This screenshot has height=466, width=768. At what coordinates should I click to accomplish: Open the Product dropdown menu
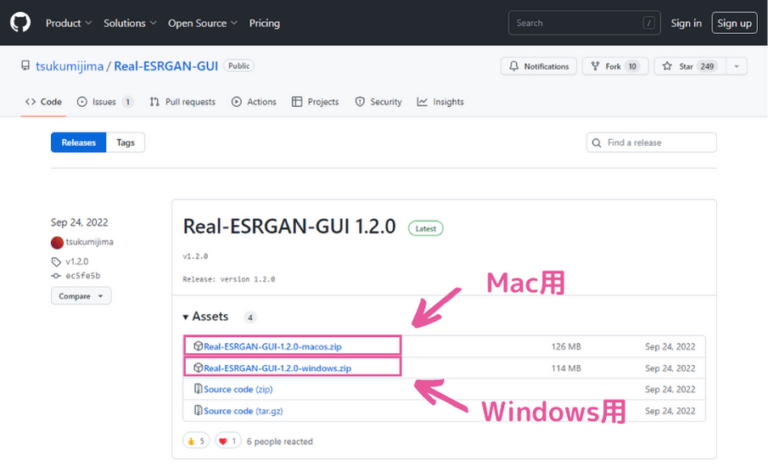[68, 23]
